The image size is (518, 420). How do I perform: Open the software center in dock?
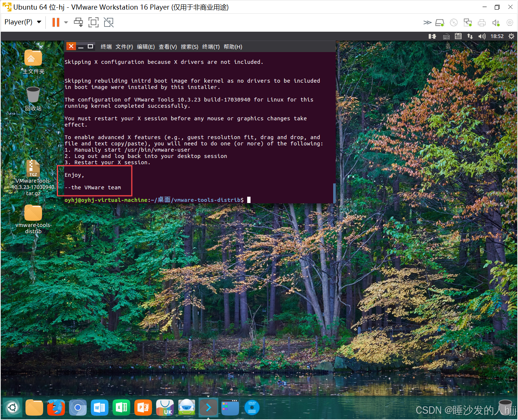[187, 407]
